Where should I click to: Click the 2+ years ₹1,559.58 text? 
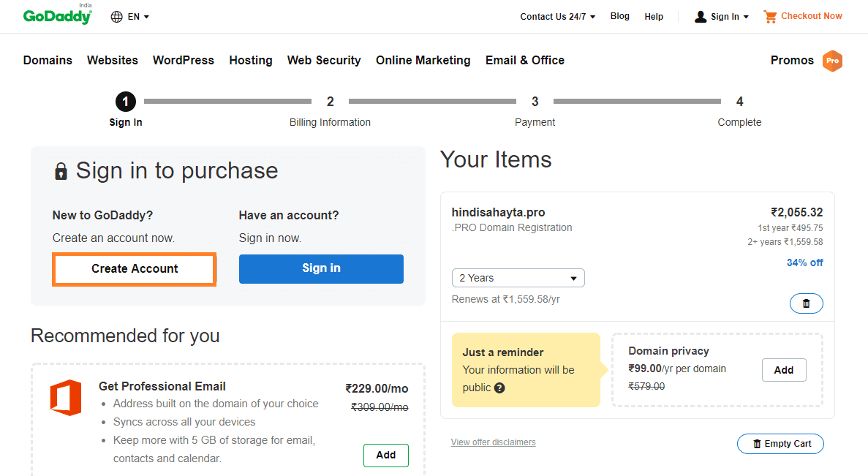(785, 242)
